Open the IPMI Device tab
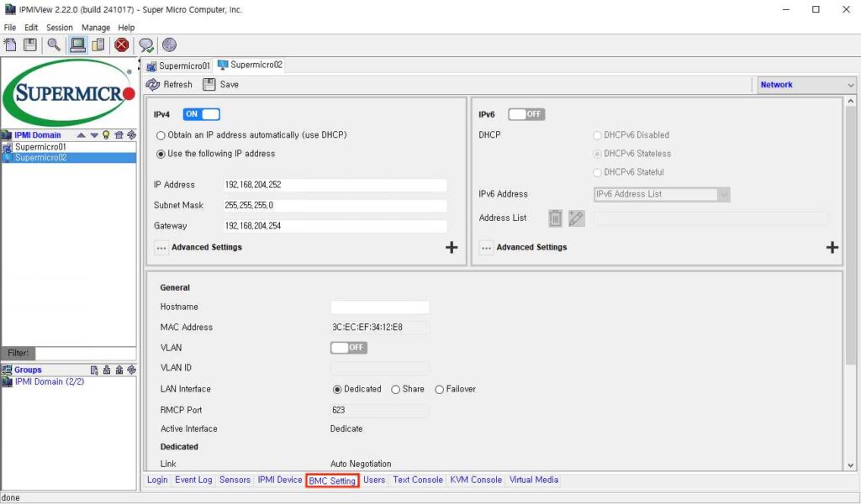 [279, 480]
